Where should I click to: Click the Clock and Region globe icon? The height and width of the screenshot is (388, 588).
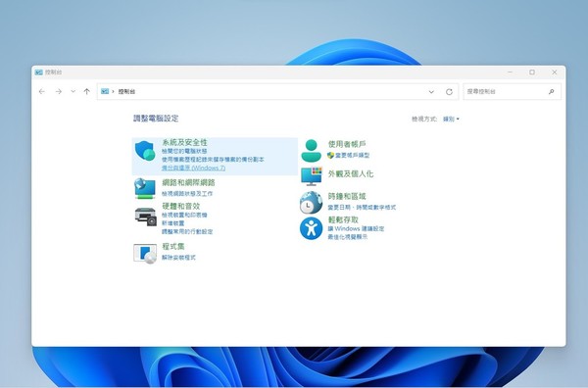tap(311, 203)
